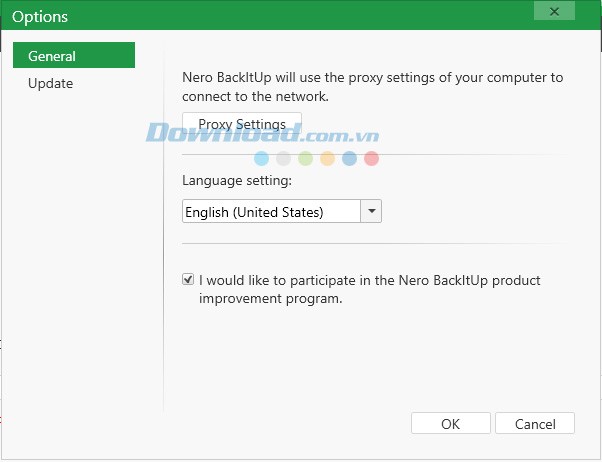602x462 pixels.
Task: Click the orange watermark dot
Action: 328,158
